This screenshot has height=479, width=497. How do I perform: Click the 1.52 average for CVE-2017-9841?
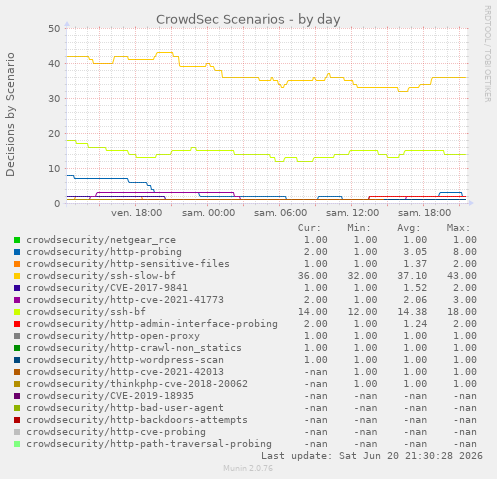point(415,288)
